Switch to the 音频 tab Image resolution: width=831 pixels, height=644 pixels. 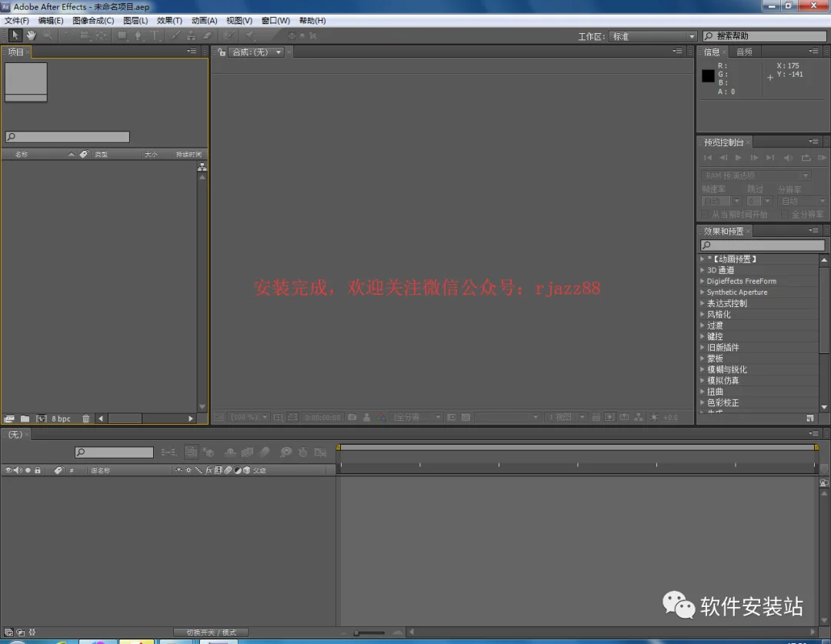(x=744, y=52)
